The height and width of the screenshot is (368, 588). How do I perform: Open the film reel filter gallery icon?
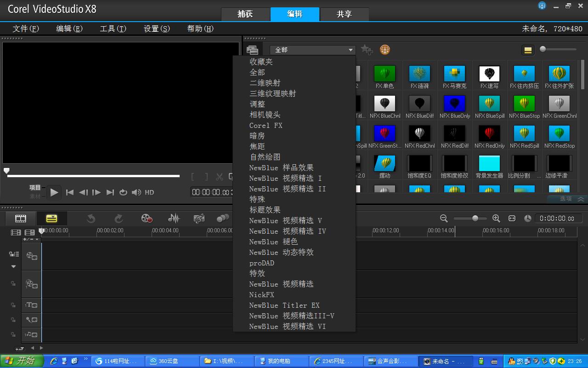(385, 49)
